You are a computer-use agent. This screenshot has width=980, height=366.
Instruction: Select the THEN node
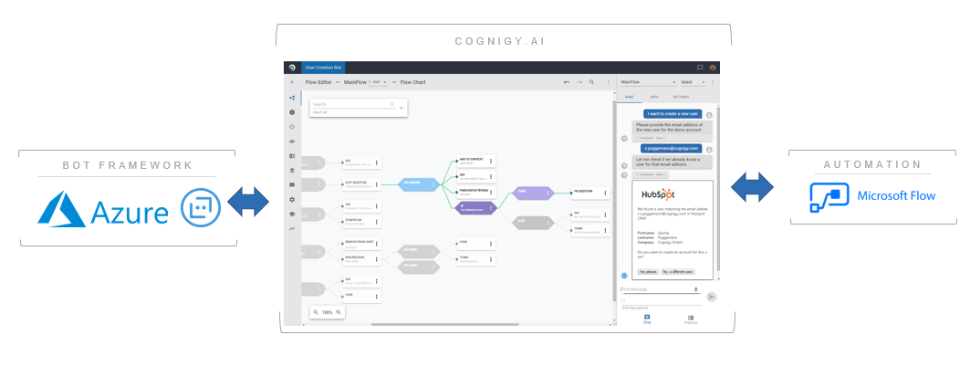coord(533,193)
